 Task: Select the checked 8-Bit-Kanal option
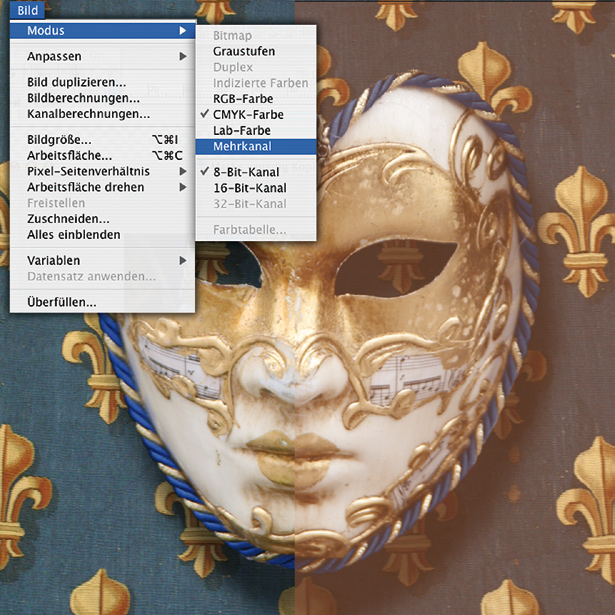(x=256, y=172)
